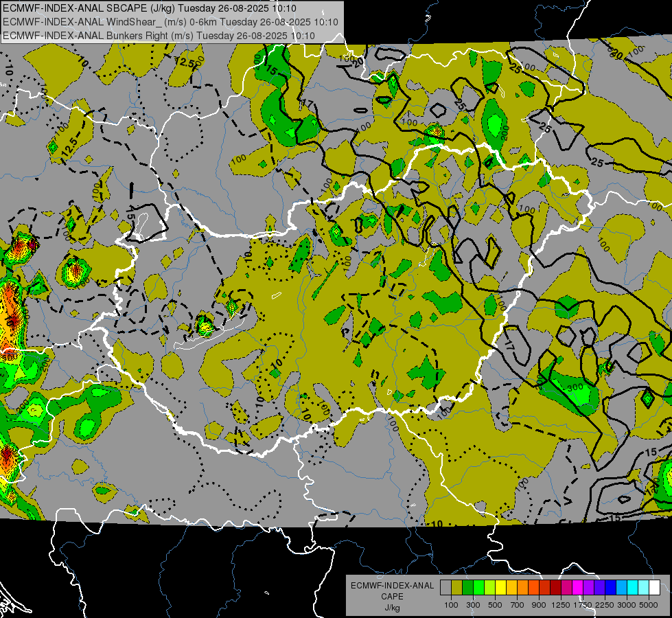
Task: Click the legend value 1250
Action: coord(561,605)
